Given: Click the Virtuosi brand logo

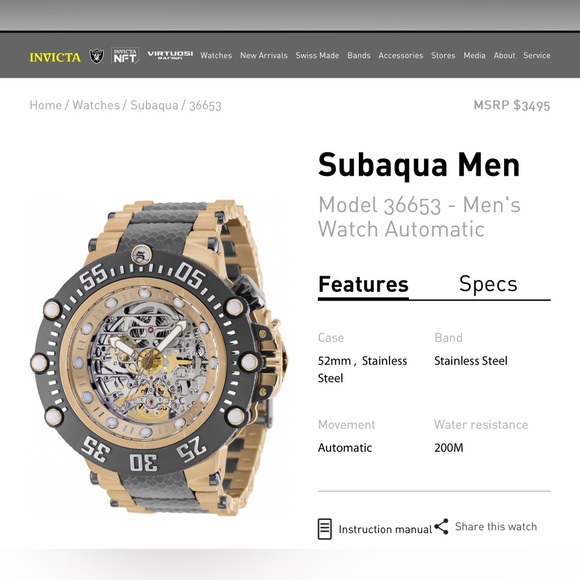Looking at the screenshot, I should click(x=170, y=55).
